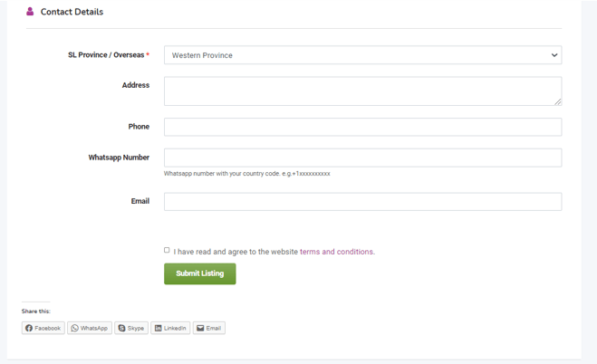
Task: Click the Email envelope share icon
Action: click(200, 329)
